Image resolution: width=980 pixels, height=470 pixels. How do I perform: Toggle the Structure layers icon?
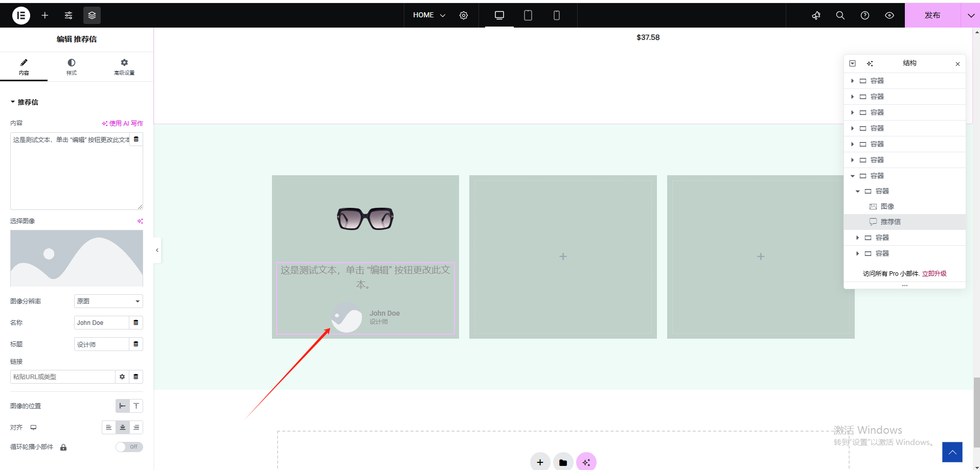click(x=92, y=15)
